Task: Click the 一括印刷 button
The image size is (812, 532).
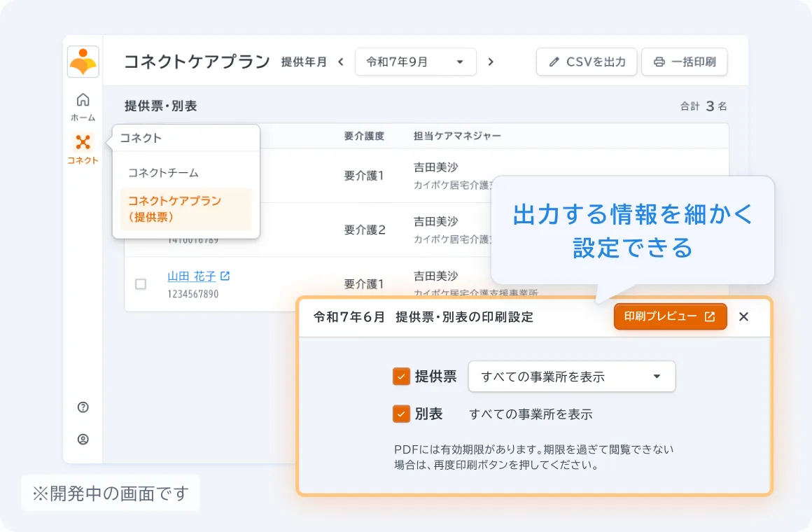Action: click(684, 62)
